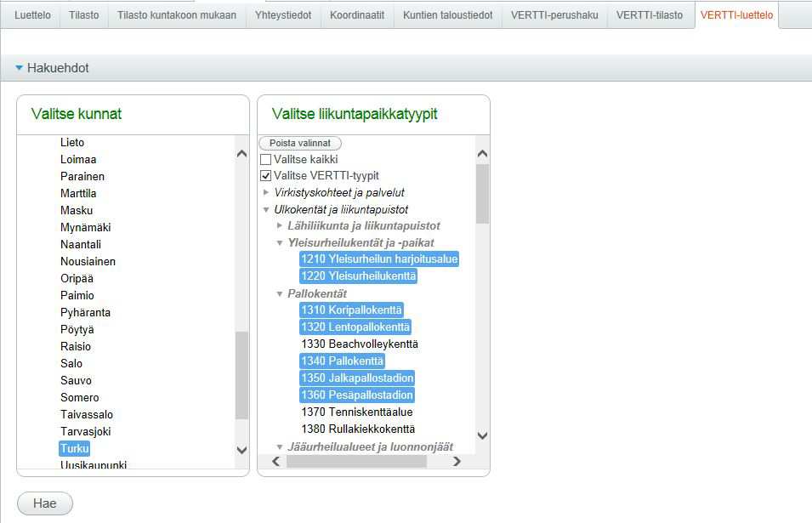This screenshot has height=523, width=812.
Task: Click municipality list scroll-up arrow
Action: [241, 153]
